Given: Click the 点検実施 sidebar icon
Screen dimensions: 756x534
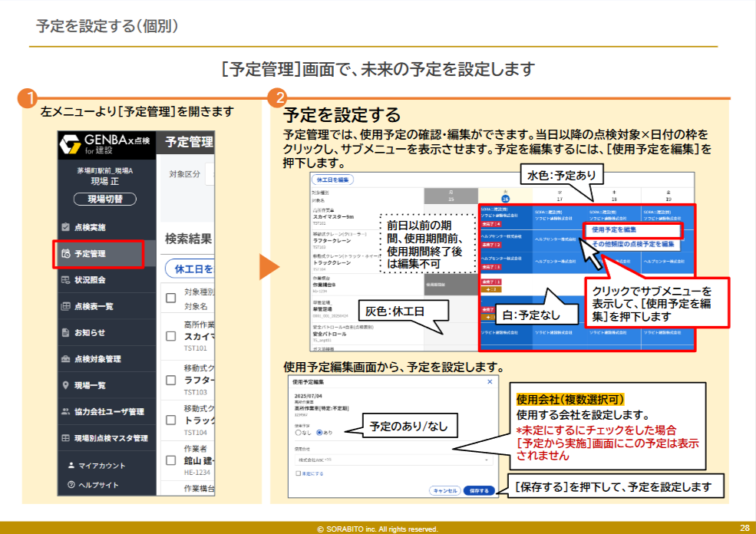Looking at the screenshot, I should [66, 227].
